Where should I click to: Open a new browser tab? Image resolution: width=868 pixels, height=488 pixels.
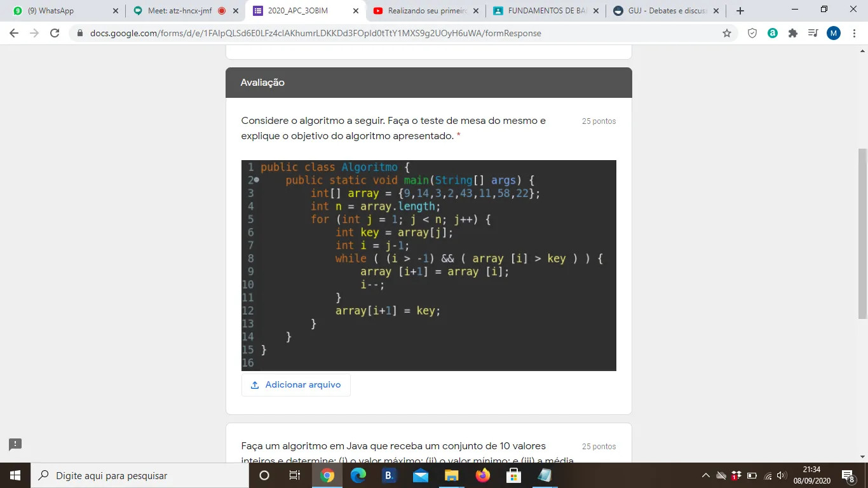tap(740, 11)
